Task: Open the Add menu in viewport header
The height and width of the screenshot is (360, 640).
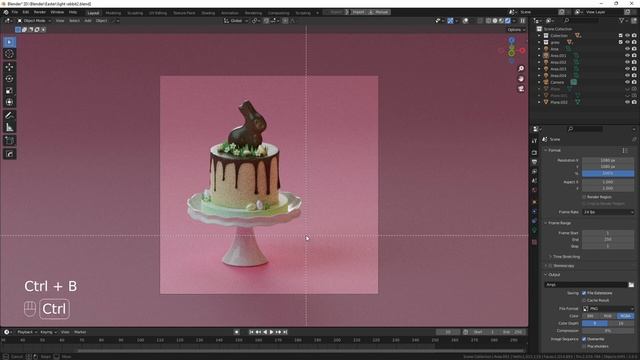Action: point(88,20)
